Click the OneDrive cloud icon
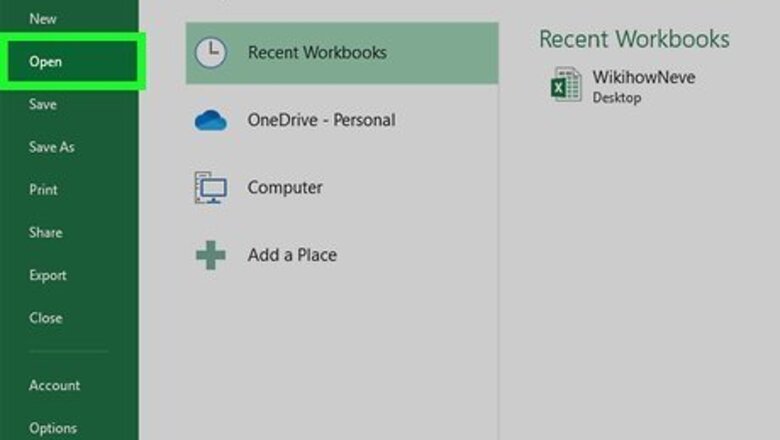Image resolution: width=780 pixels, height=440 pixels. click(211, 120)
